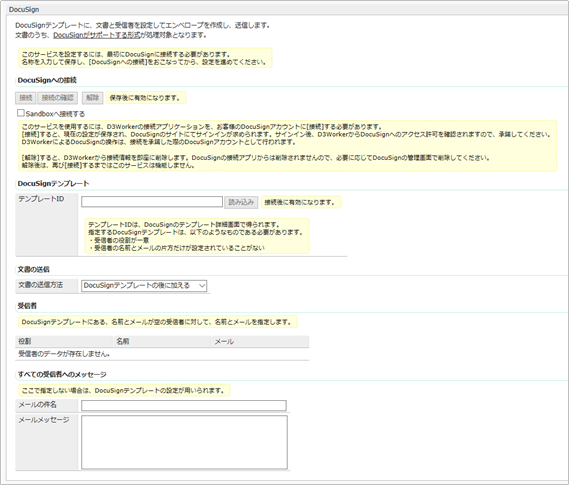Click the 接続 button
Screen dimensions: 569x485
pos(25,98)
